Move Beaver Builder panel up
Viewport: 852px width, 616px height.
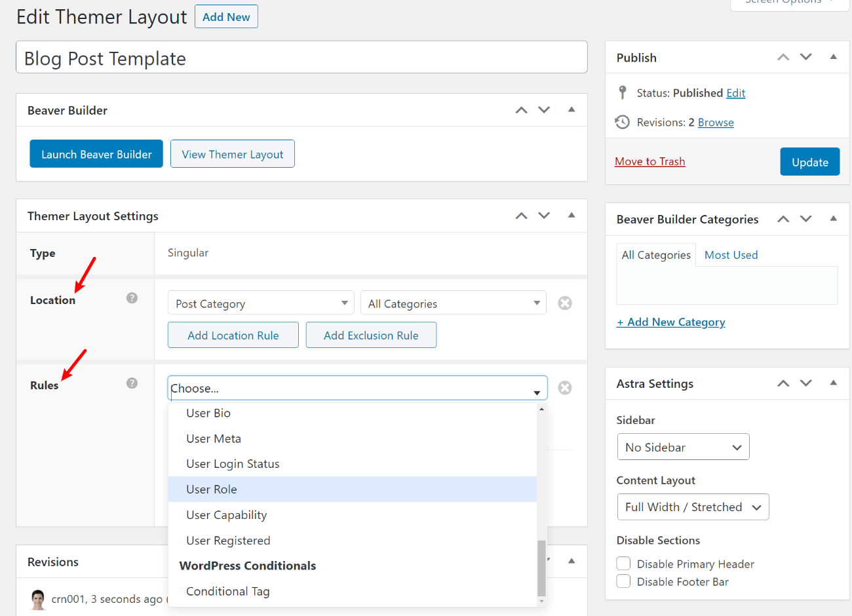click(522, 110)
